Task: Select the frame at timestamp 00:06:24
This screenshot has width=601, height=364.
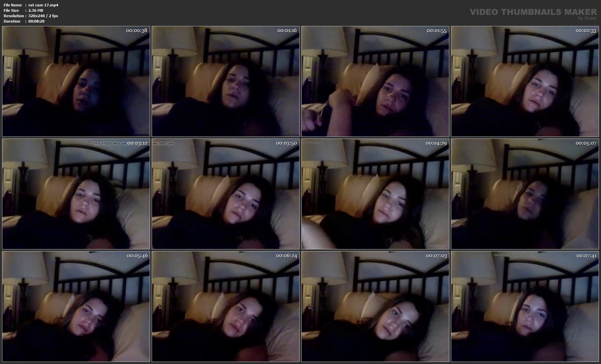Action: tap(226, 306)
